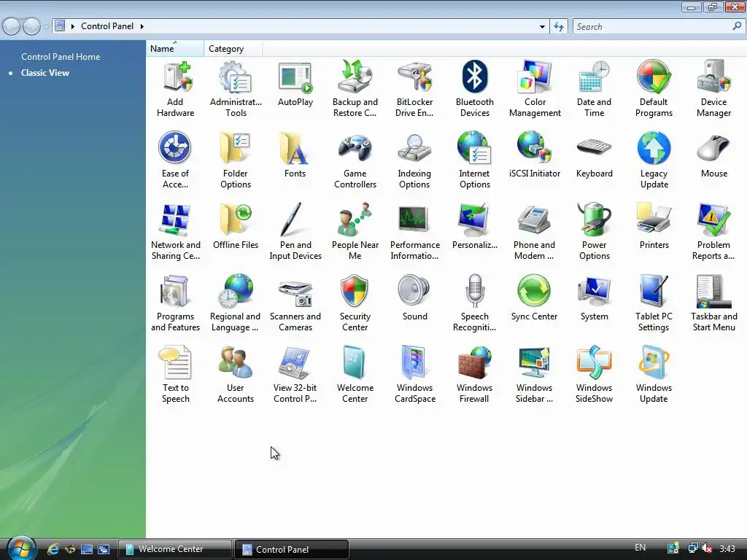Open Problem Reports and Solutions
This screenshot has height=560, width=747.
(713, 232)
